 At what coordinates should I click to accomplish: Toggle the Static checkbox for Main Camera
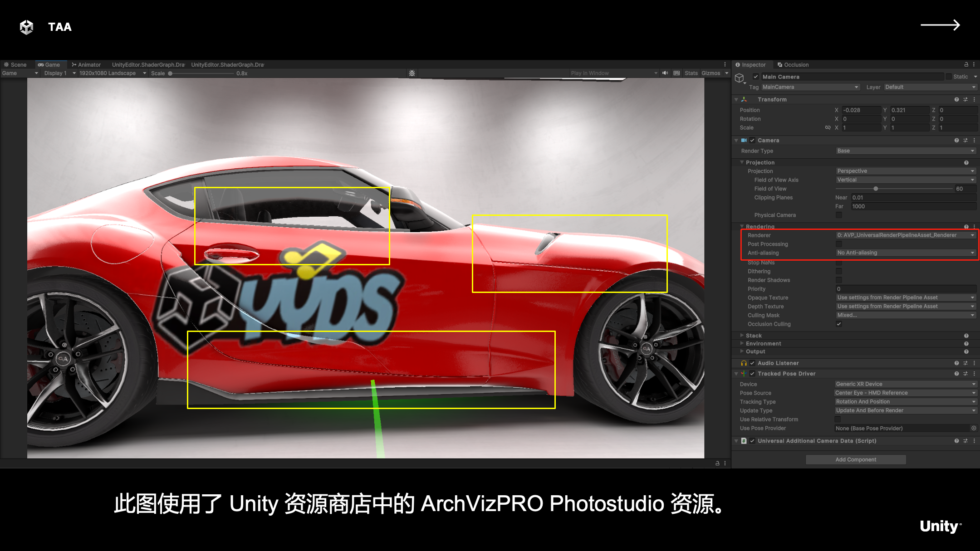(x=949, y=77)
